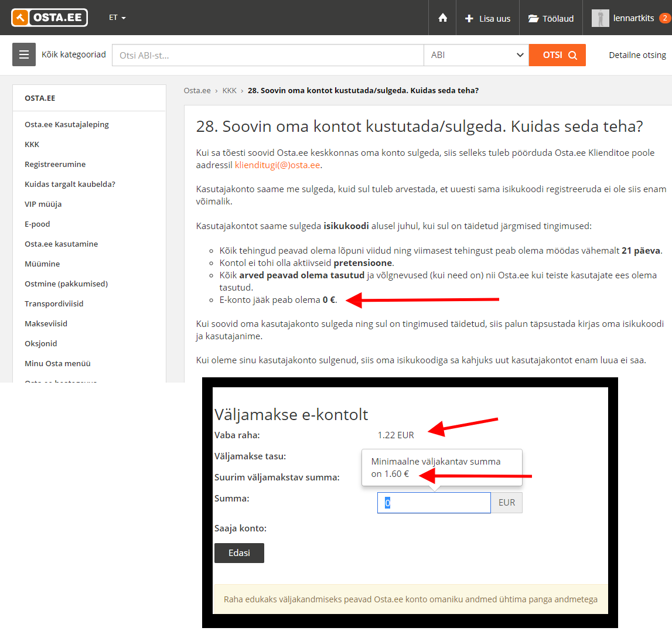
Task: Click the current breadcrumb item 28
Action: 363,90
